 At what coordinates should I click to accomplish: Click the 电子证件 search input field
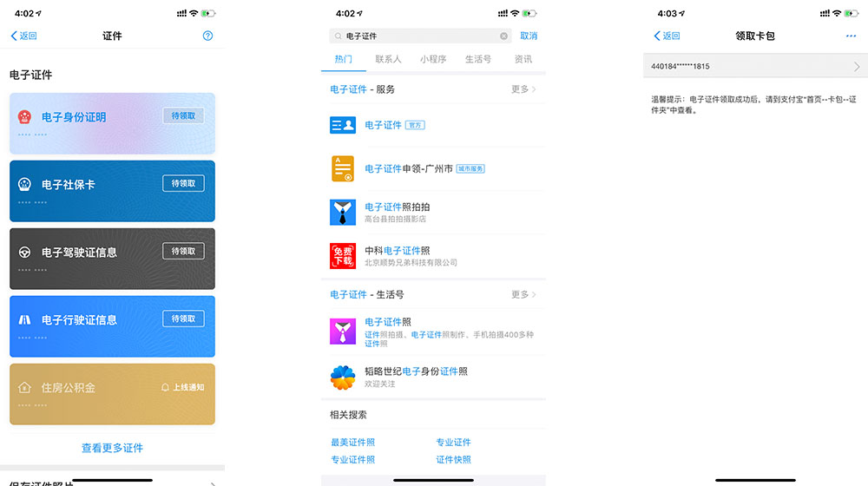pyautogui.click(x=417, y=36)
